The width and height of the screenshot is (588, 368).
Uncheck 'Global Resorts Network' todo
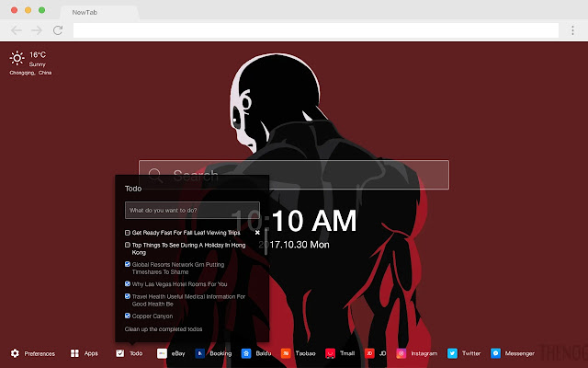tap(128, 264)
